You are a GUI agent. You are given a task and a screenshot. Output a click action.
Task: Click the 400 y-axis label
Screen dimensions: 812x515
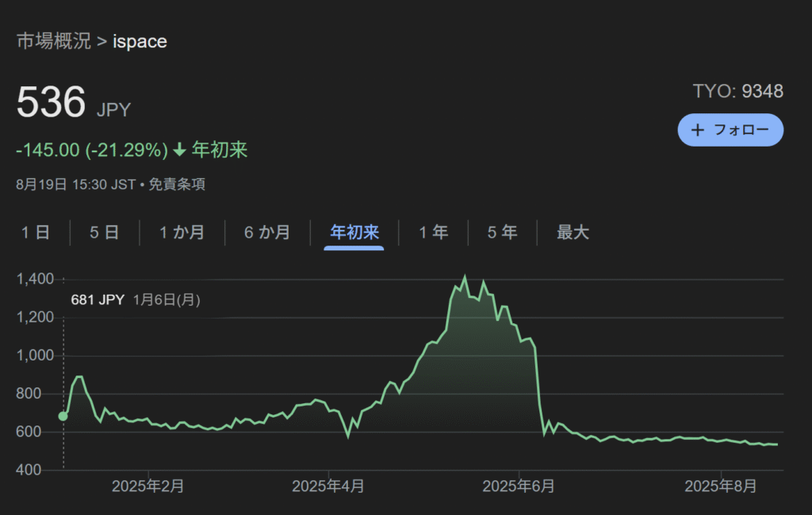click(x=29, y=470)
